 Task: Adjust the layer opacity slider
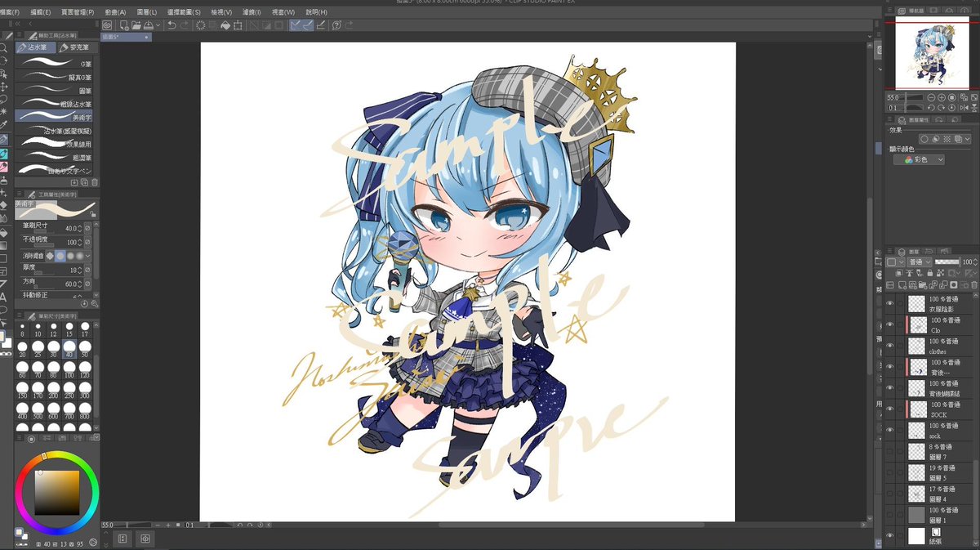click(947, 262)
